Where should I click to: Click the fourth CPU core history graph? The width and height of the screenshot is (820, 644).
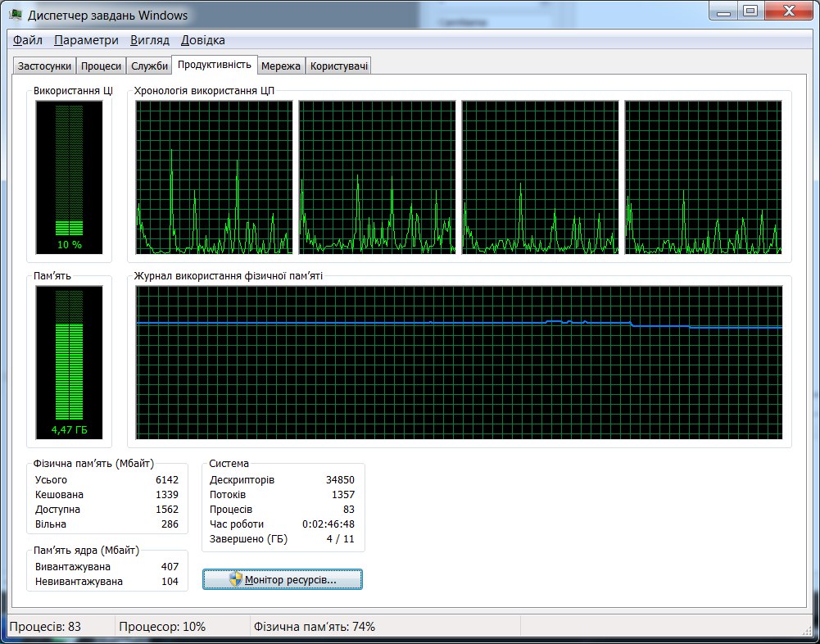(704, 177)
